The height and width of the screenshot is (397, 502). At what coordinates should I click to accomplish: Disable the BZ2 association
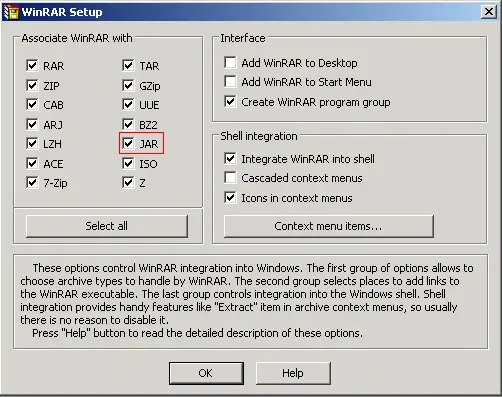tap(128, 124)
